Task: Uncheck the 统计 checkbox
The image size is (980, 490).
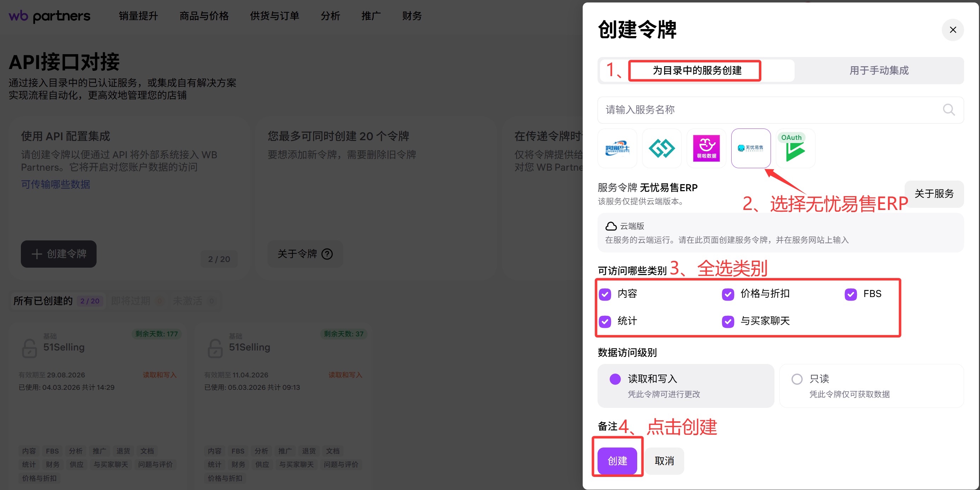Action: tap(605, 322)
